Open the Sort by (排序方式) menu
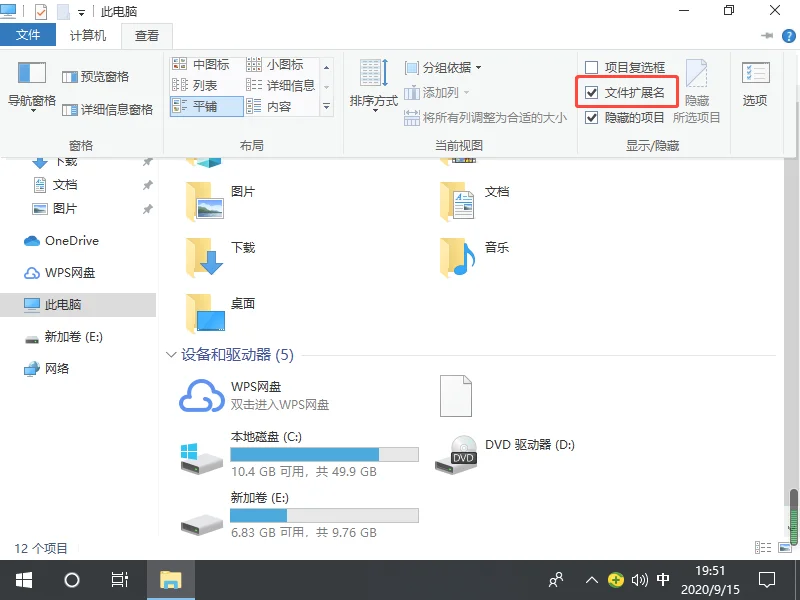 374,85
